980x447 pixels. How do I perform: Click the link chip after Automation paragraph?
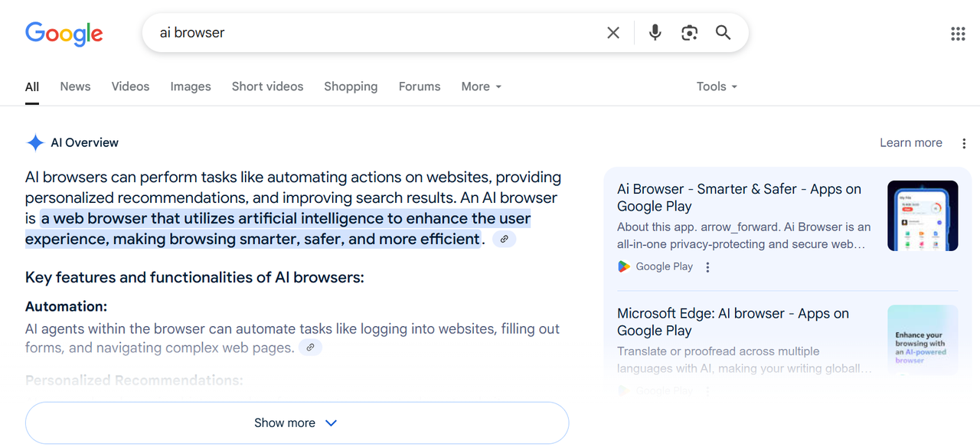coord(309,348)
